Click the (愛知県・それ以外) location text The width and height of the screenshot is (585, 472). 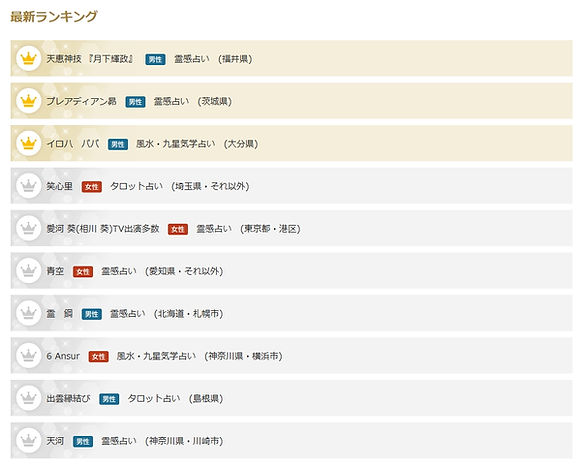[184, 271]
